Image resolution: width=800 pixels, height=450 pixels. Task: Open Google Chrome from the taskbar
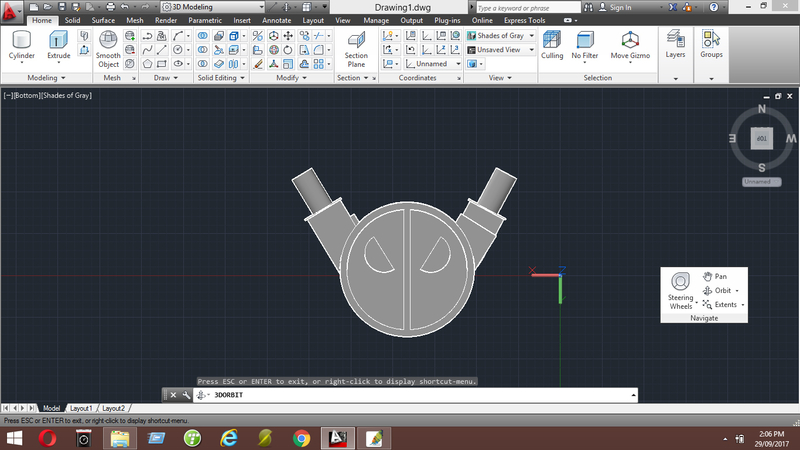[x=302, y=438]
